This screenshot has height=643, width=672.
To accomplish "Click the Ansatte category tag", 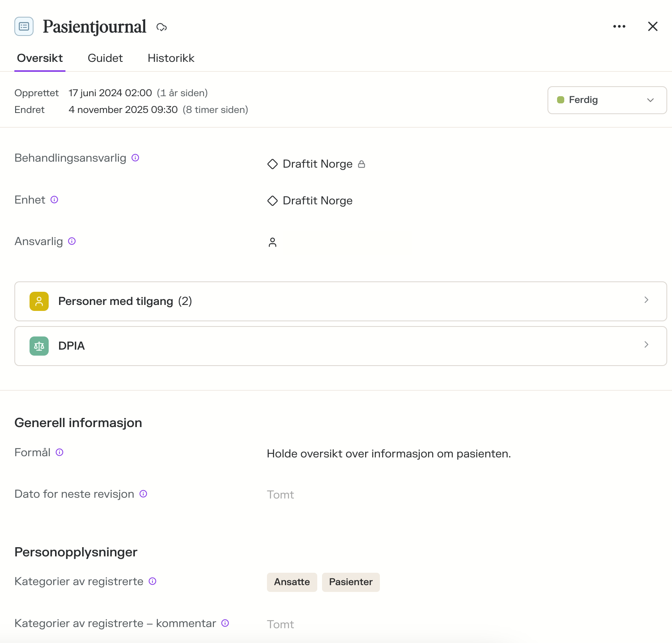I will point(292,582).
